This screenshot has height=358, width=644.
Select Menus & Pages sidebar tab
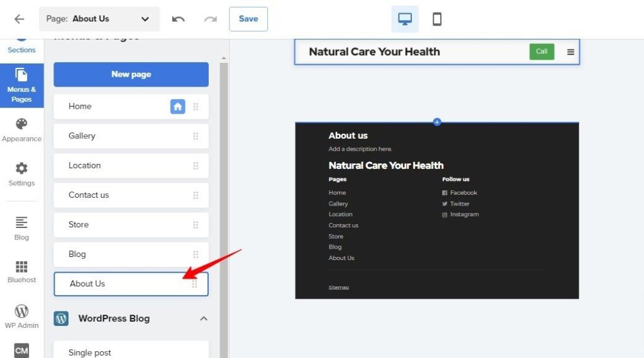tap(21, 85)
